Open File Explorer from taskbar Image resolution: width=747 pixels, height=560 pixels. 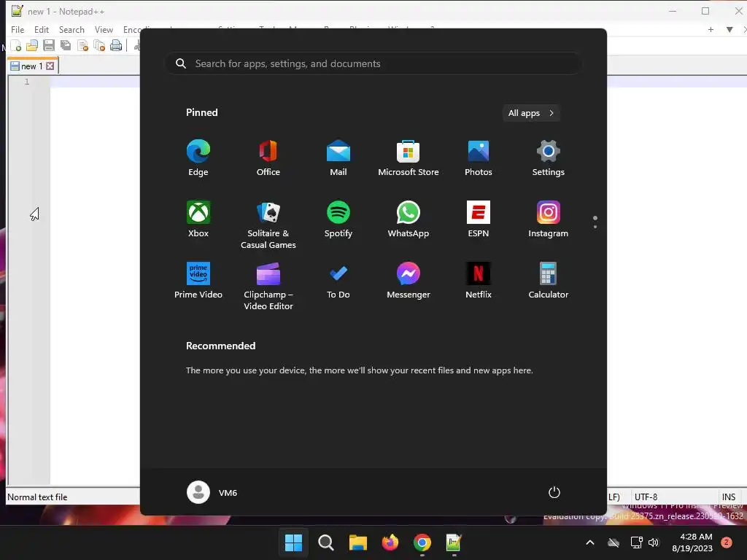tap(357, 542)
